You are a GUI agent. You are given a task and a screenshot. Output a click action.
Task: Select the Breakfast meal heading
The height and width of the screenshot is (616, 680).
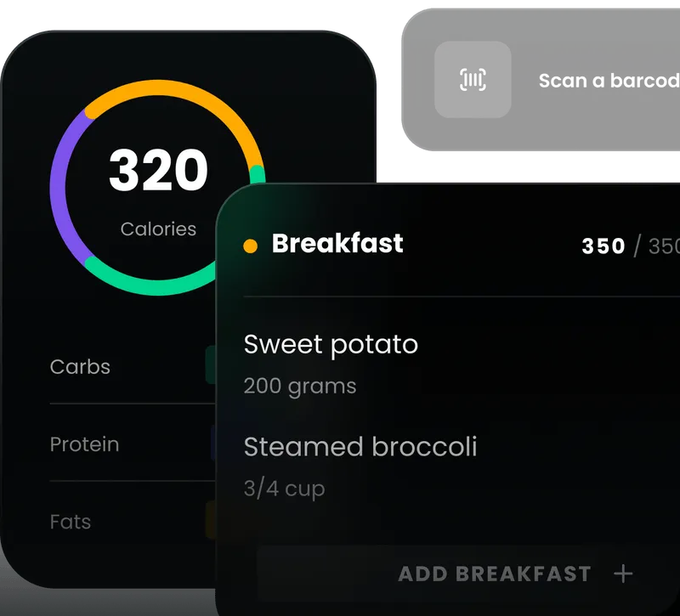point(337,244)
